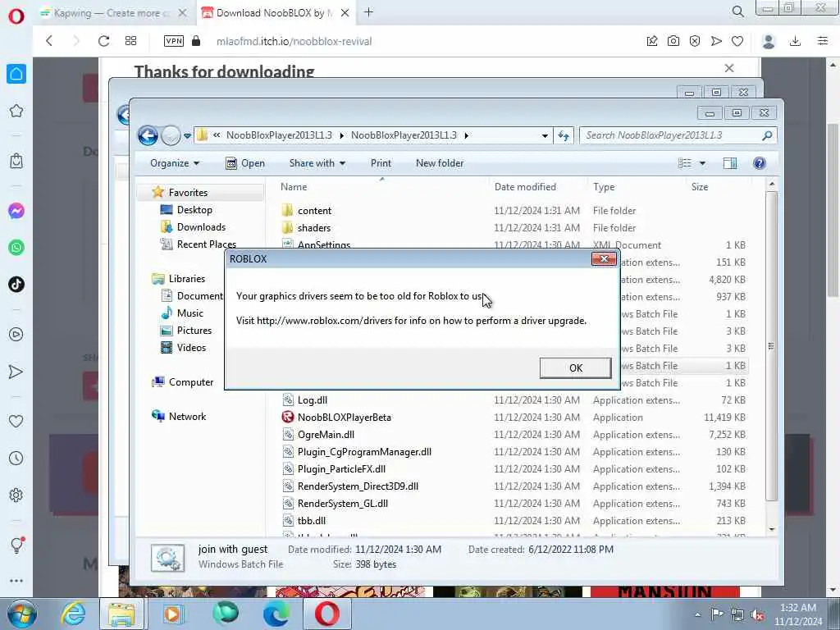Viewport: 840px width, 630px height.
Task: Search tabs with magnifier icon
Action: click(737, 11)
